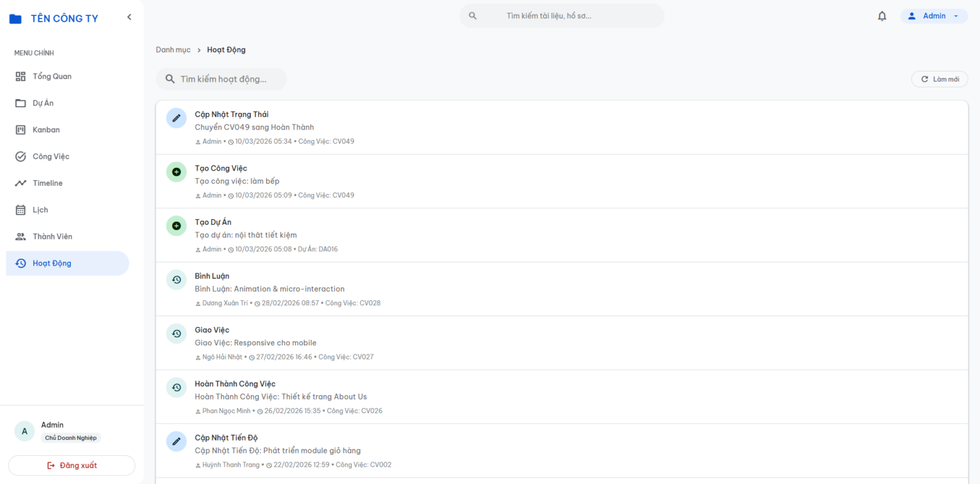
Task: Click Công Việc: CV002 reference
Action: (364, 465)
